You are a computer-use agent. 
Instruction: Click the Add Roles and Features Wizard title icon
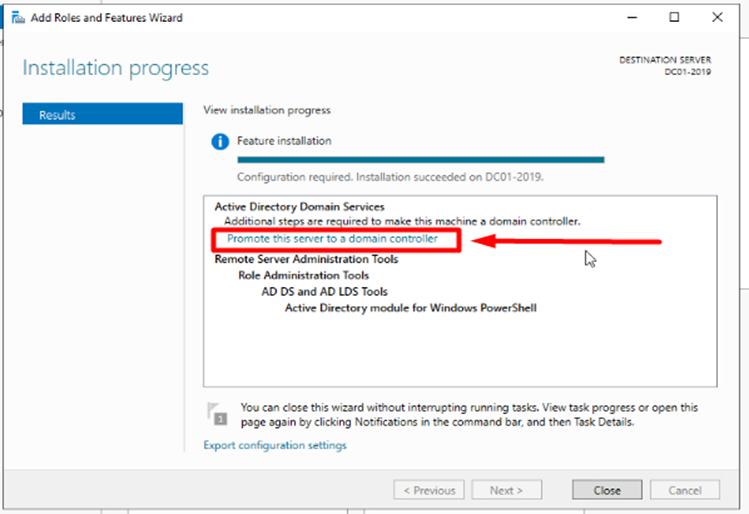(17, 18)
